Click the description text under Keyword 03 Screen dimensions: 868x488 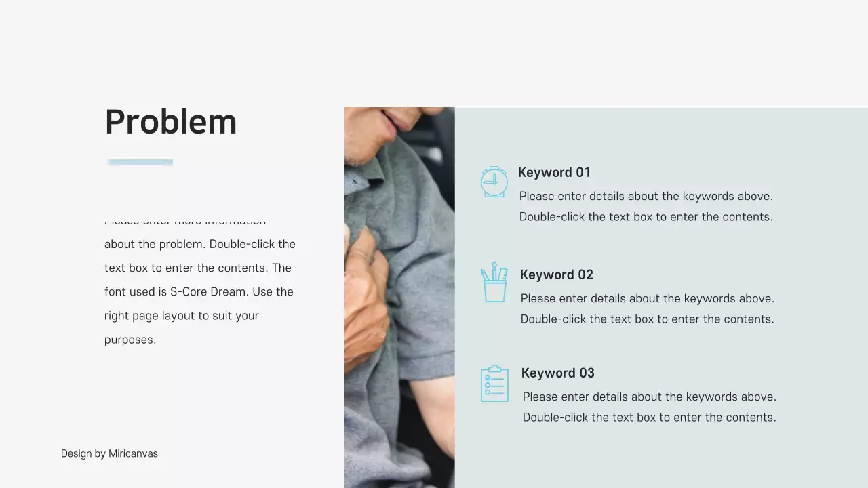(x=649, y=407)
